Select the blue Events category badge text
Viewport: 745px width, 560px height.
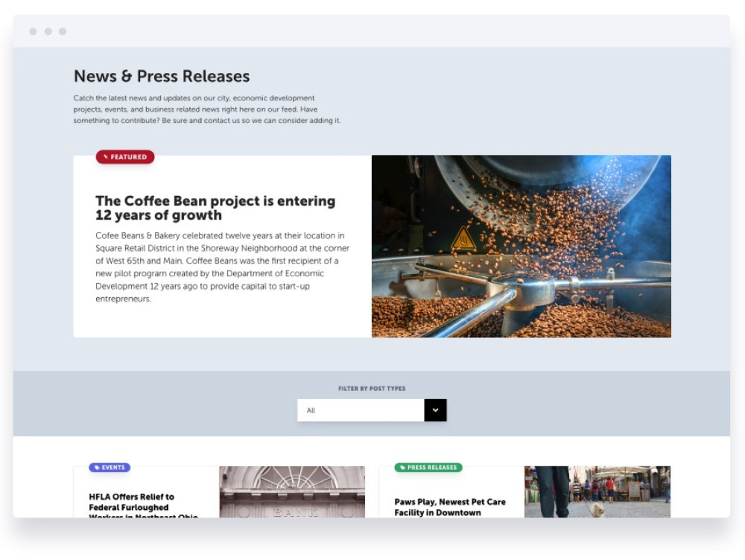click(113, 468)
